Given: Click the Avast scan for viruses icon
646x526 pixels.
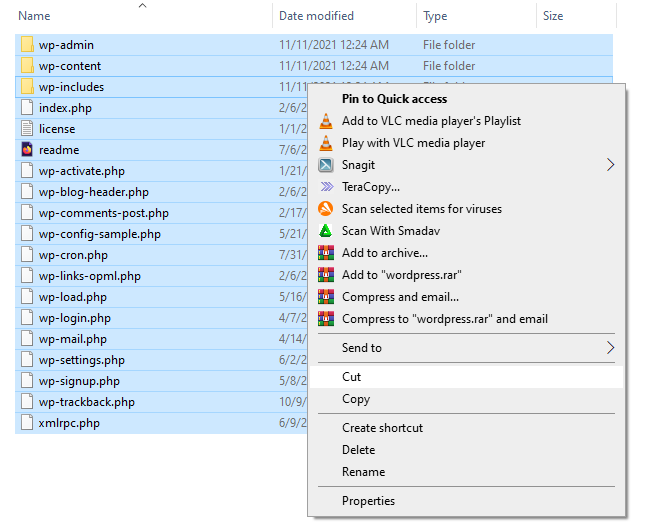Looking at the screenshot, I should tap(325, 209).
